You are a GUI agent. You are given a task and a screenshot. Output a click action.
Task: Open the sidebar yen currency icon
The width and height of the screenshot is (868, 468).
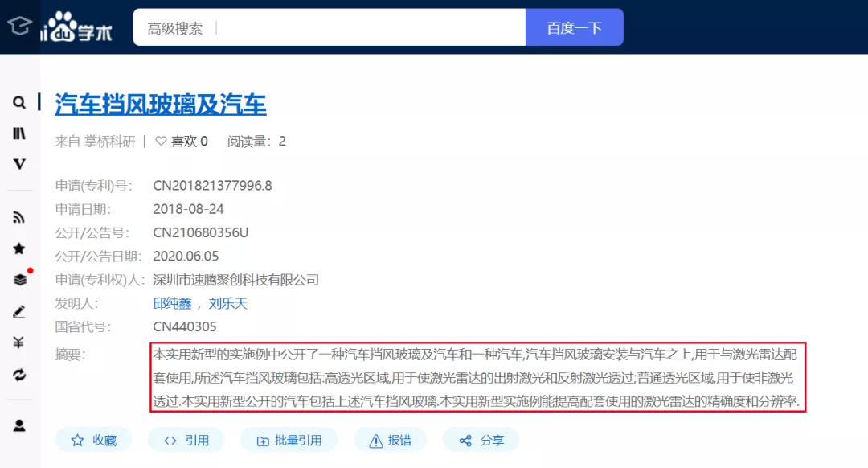tap(18, 343)
